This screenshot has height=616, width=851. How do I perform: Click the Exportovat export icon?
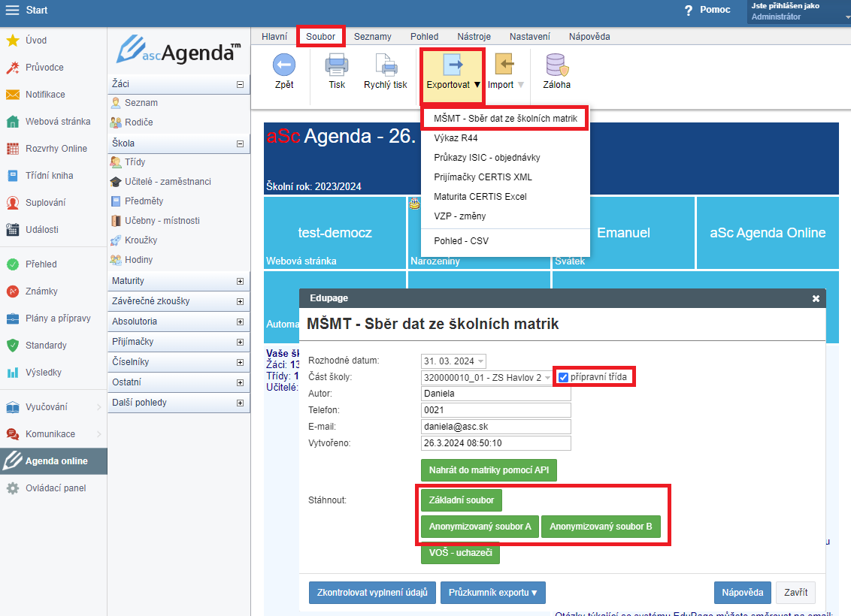click(452, 65)
